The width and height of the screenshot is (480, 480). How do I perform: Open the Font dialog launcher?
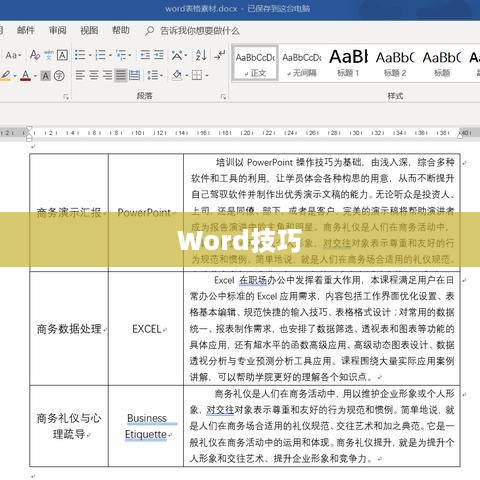tap(66, 97)
